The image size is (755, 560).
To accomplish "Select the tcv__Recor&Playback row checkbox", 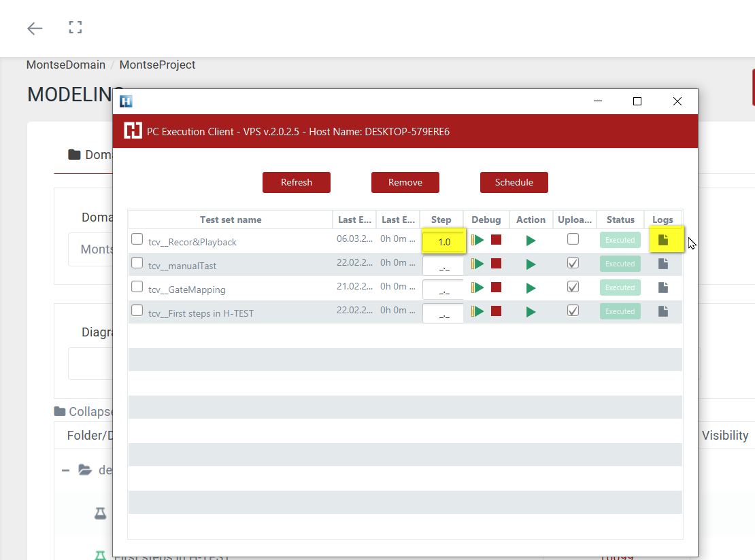I will (137, 239).
